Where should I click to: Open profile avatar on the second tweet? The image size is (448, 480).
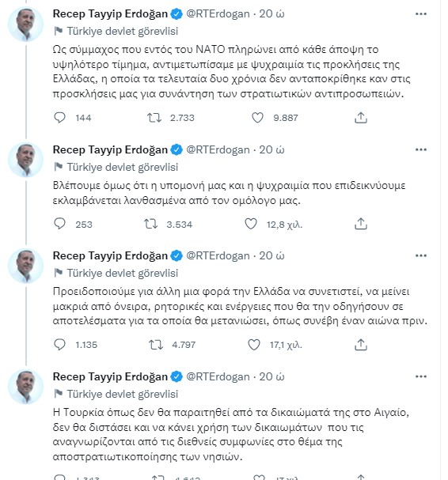(x=26, y=160)
